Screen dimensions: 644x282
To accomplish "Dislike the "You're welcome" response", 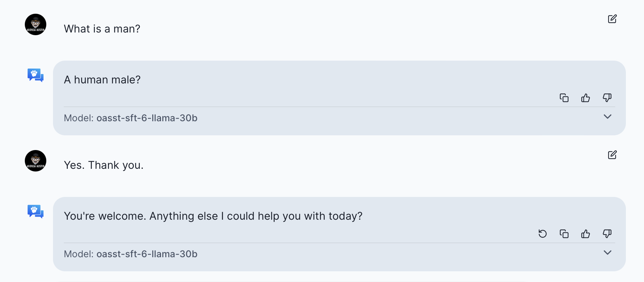I will pos(607,234).
